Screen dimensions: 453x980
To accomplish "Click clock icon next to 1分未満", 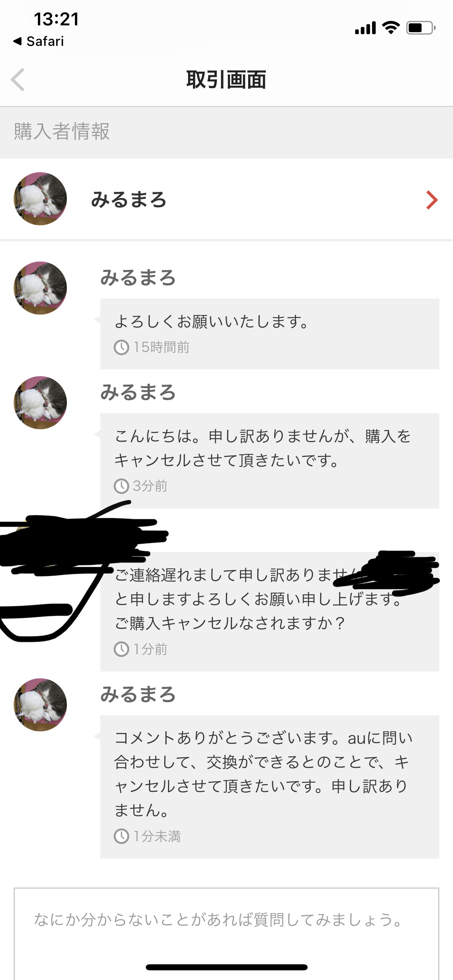I will (121, 836).
